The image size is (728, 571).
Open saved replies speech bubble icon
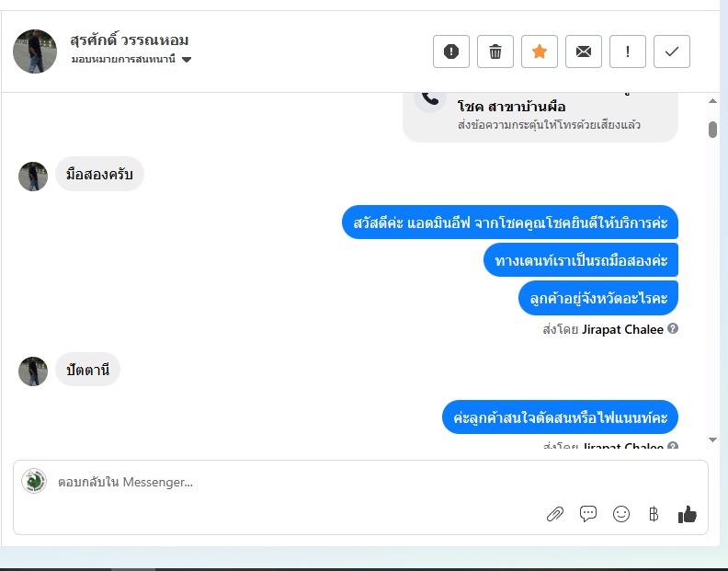pos(587,514)
